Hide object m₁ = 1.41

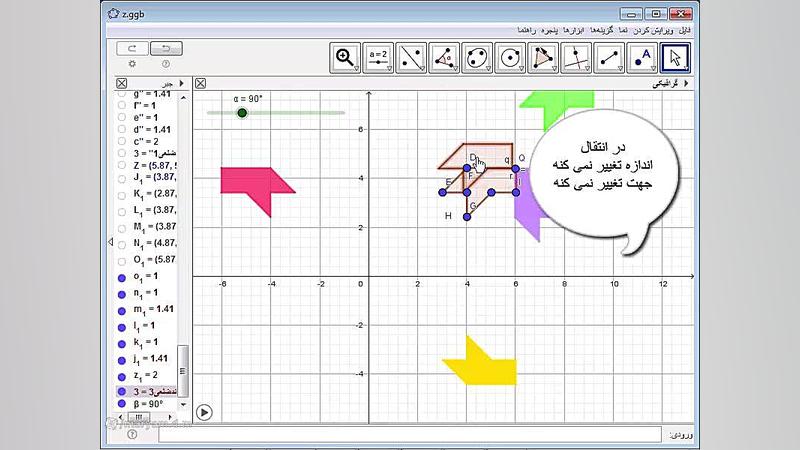(x=121, y=311)
